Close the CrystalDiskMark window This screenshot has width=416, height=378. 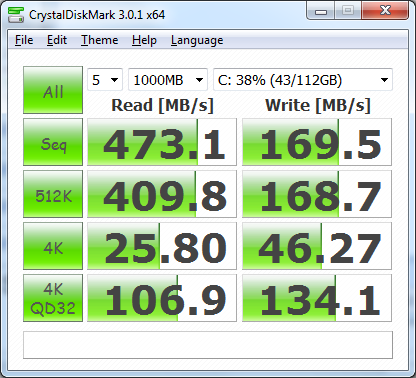pos(385,11)
